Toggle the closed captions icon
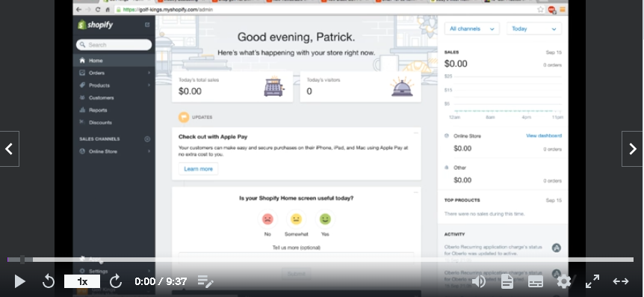Screen dimensions: 644x297 pos(535,281)
